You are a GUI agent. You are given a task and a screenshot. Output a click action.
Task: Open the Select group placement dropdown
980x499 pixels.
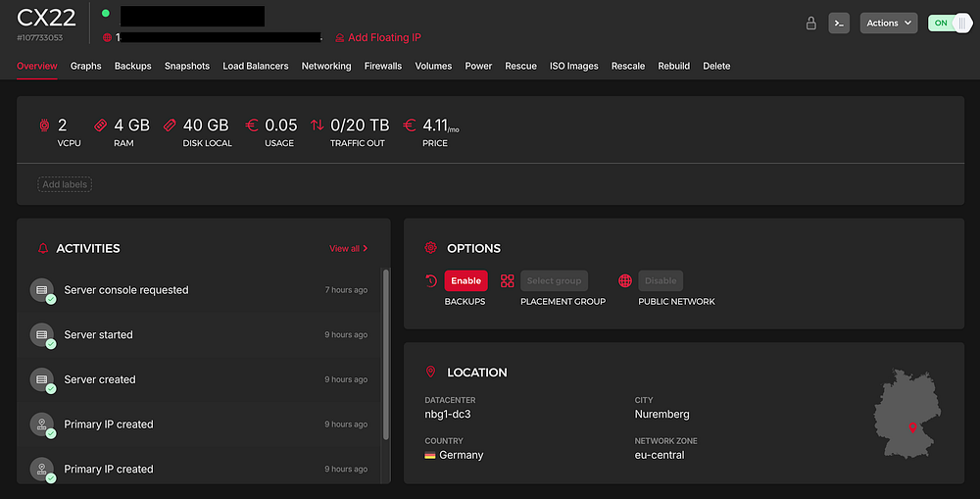(554, 280)
